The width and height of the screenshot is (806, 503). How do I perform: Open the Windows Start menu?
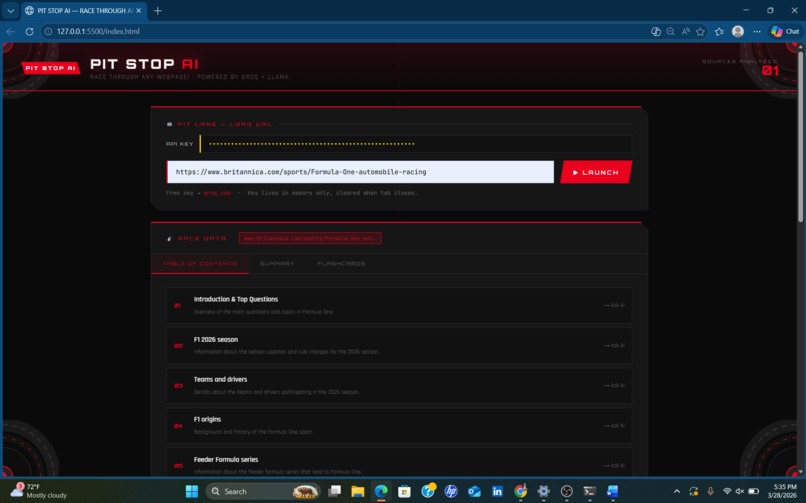[192, 491]
